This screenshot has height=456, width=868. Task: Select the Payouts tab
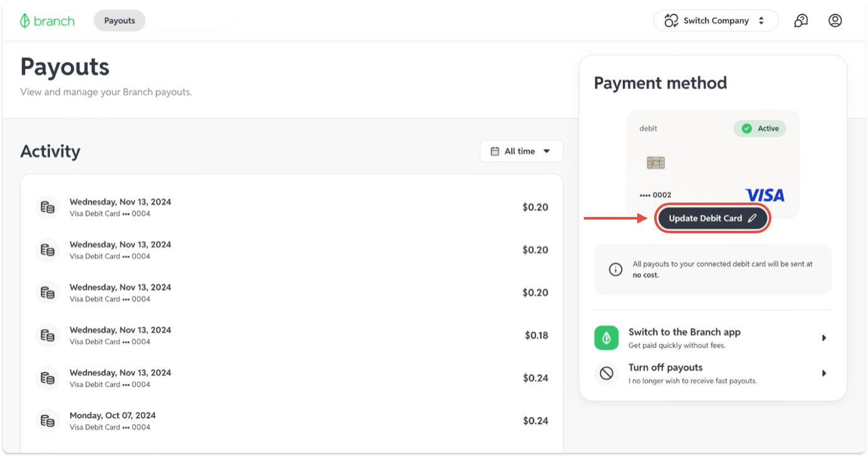(x=120, y=21)
